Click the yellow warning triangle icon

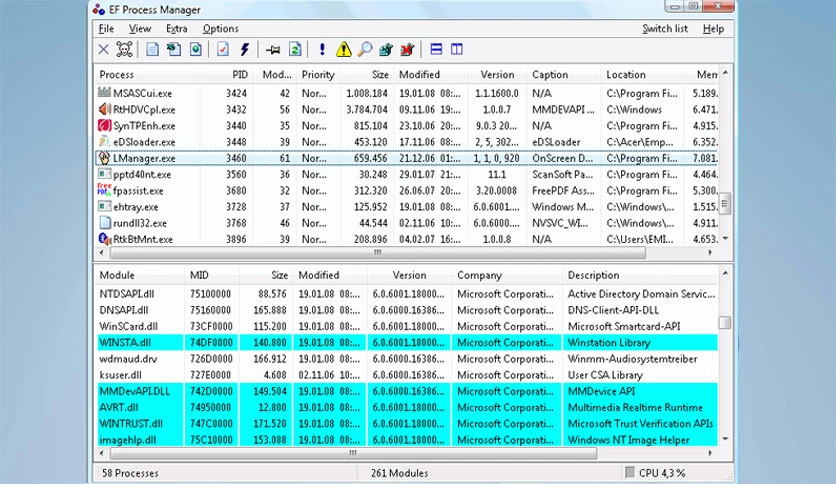(344, 50)
